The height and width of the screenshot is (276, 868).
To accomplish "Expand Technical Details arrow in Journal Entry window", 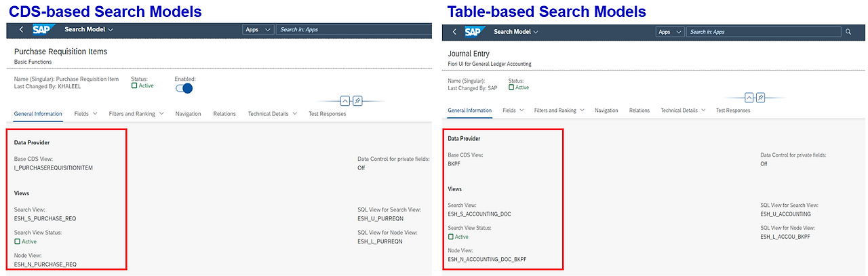I will coord(703,110).
